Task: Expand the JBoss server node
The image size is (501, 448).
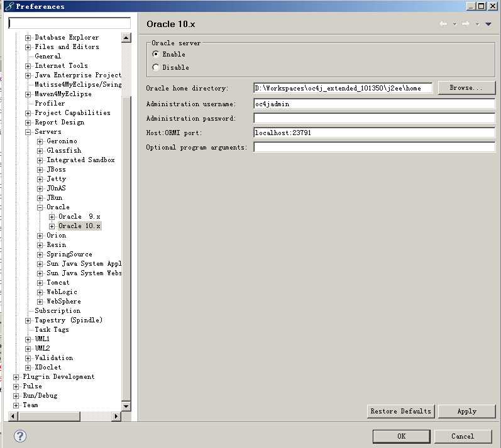Action: point(40,170)
